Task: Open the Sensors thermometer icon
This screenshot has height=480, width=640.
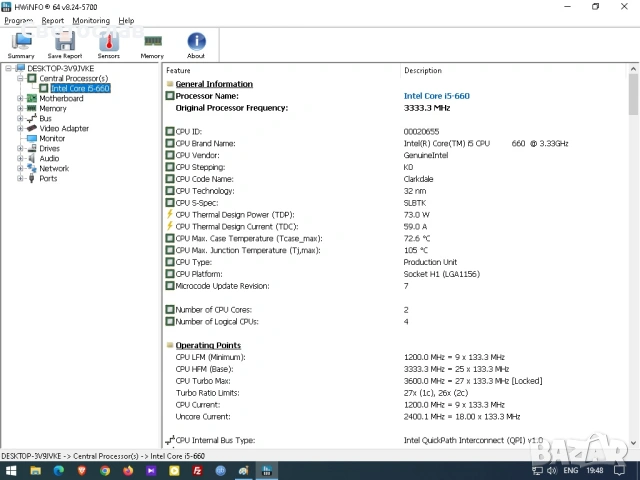Action: pos(109,45)
